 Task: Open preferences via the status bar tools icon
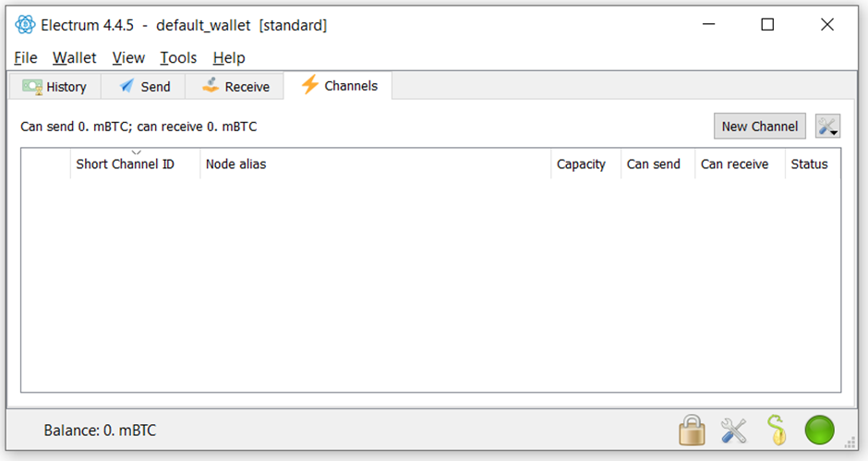[x=734, y=431]
